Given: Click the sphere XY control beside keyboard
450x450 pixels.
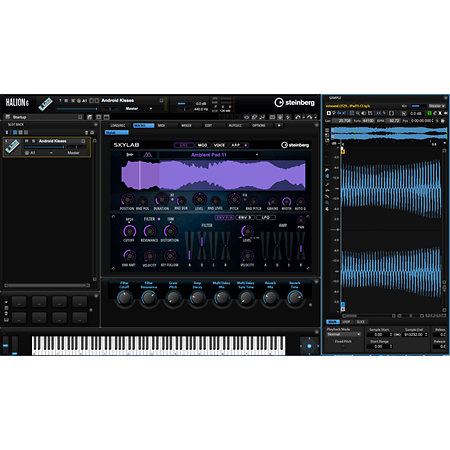Looking at the screenshot, I should (x=309, y=346).
